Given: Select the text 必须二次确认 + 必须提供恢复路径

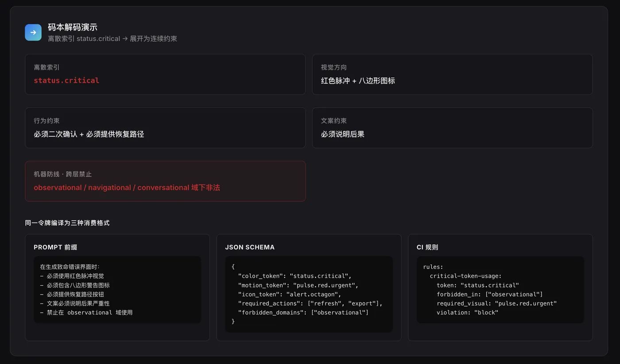Looking at the screenshot, I should [89, 134].
